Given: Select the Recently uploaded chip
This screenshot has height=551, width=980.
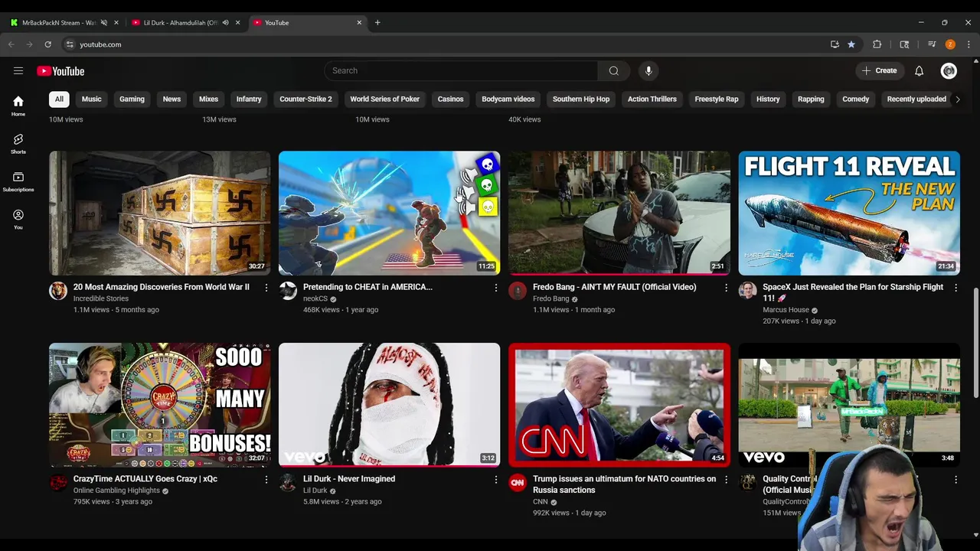Looking at the screenshot, I should click(x=916, y=99).
